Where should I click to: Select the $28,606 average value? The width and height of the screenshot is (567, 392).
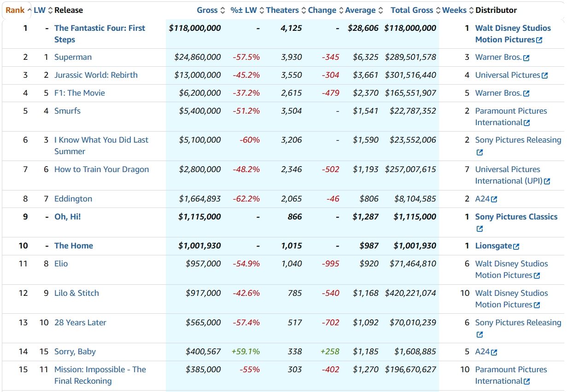click(x=363, y=28)
